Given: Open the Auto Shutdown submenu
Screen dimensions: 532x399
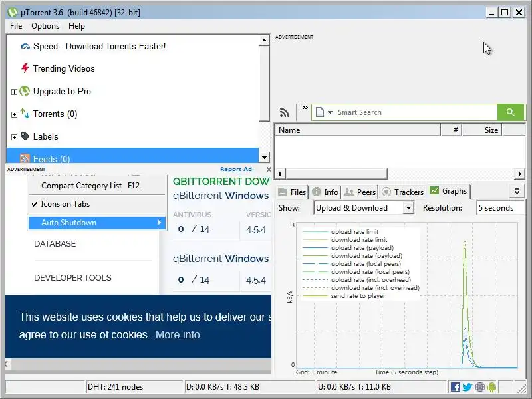Looking at the screenshot, I should pyautogui.click(x=98, y=223).
